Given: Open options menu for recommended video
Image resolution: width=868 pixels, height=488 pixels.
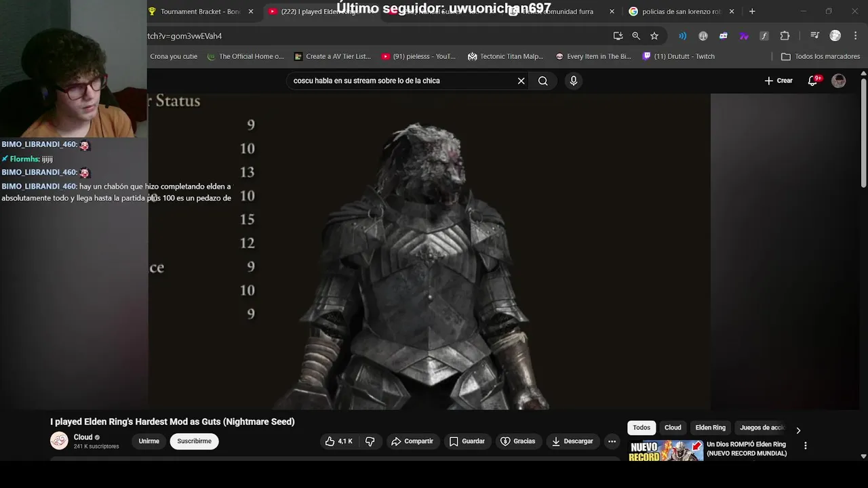Looking at the screenshot, I should (x=806, y=446).
